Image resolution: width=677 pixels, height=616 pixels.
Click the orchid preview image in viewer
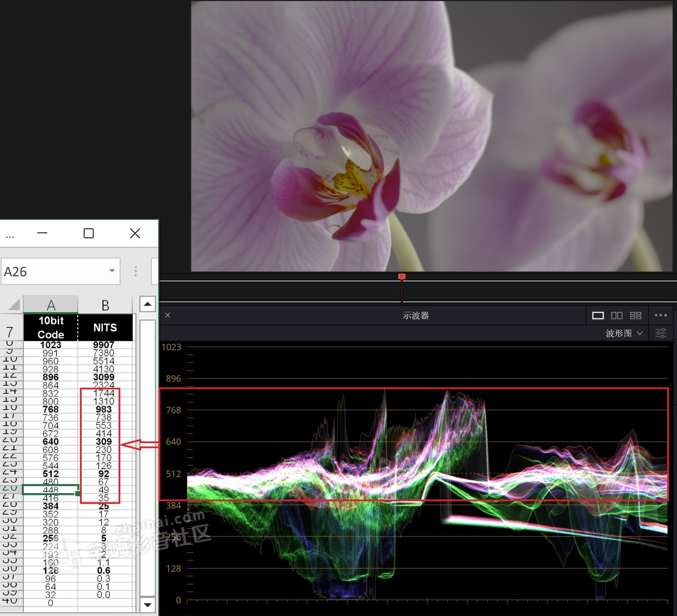pos(432,136)
